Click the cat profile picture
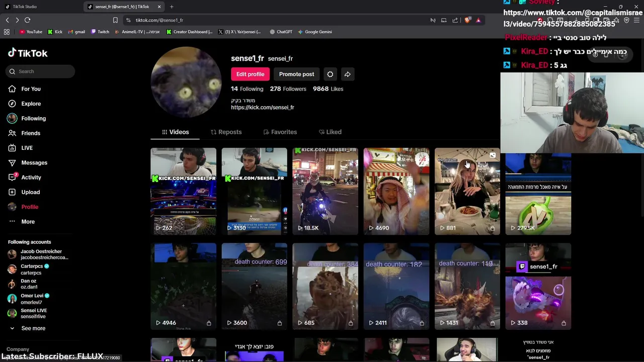This screenshot has width=644, height=362. [186, 82]
